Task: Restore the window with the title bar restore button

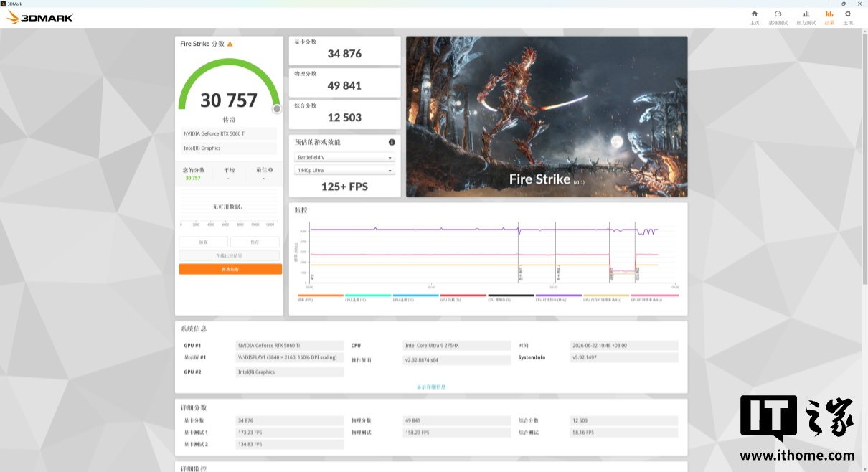Action: coord(844,4)
